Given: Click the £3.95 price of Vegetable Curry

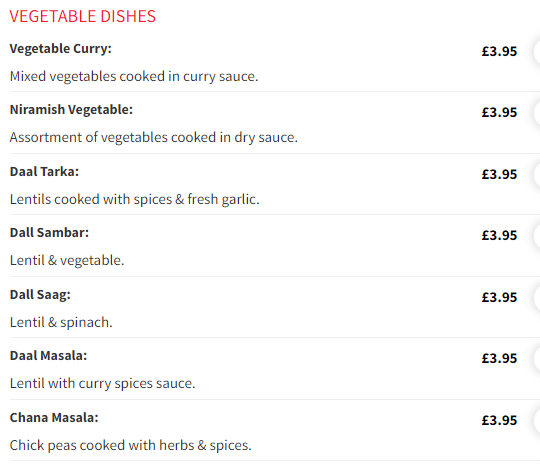Looking at the screenshot, I should coord(499,51).
